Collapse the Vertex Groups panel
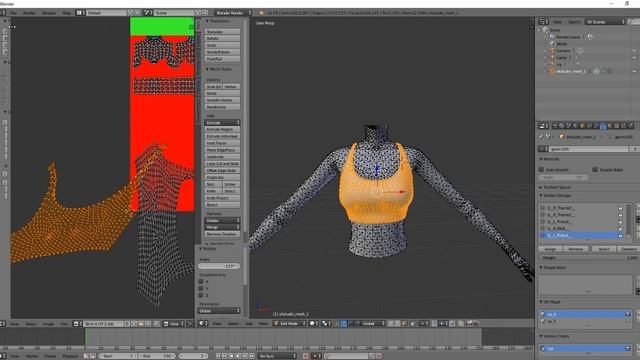640x360 pixels. (x=556, y=195)
